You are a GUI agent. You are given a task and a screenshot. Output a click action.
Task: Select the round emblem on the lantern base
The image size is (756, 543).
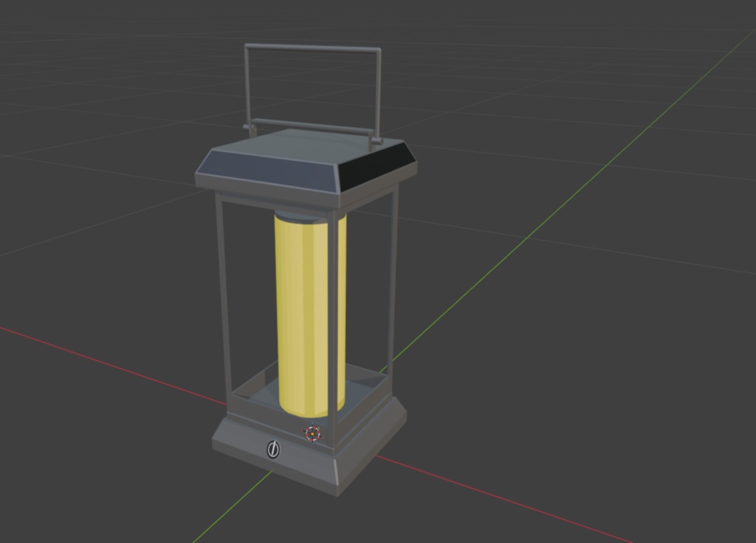point(273,449)
